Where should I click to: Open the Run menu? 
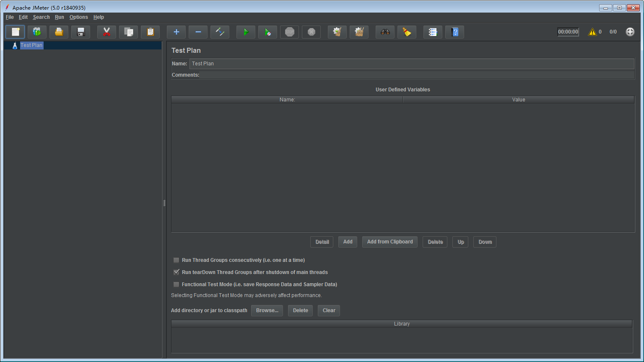pos(60,17)
